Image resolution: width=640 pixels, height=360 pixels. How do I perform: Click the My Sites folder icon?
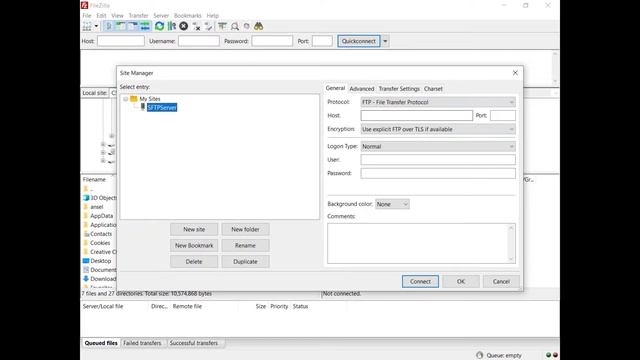click(133, 99)
